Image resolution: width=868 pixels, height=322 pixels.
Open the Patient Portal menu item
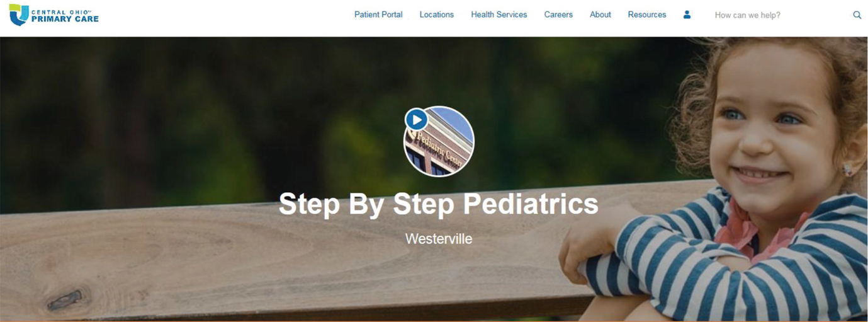pos(378,14)
